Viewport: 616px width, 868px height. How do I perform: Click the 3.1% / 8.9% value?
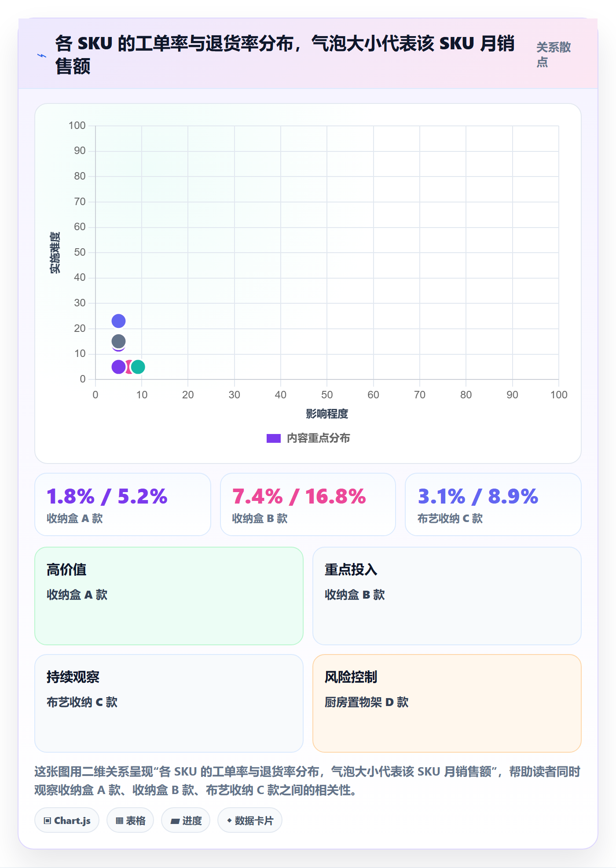tap(478, 497)
